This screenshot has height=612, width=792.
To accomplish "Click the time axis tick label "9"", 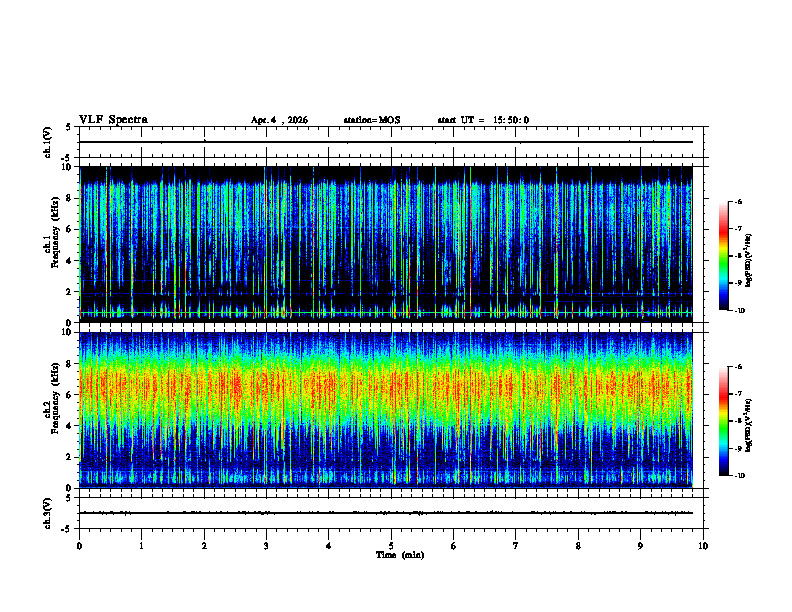I will click(640, 546).
